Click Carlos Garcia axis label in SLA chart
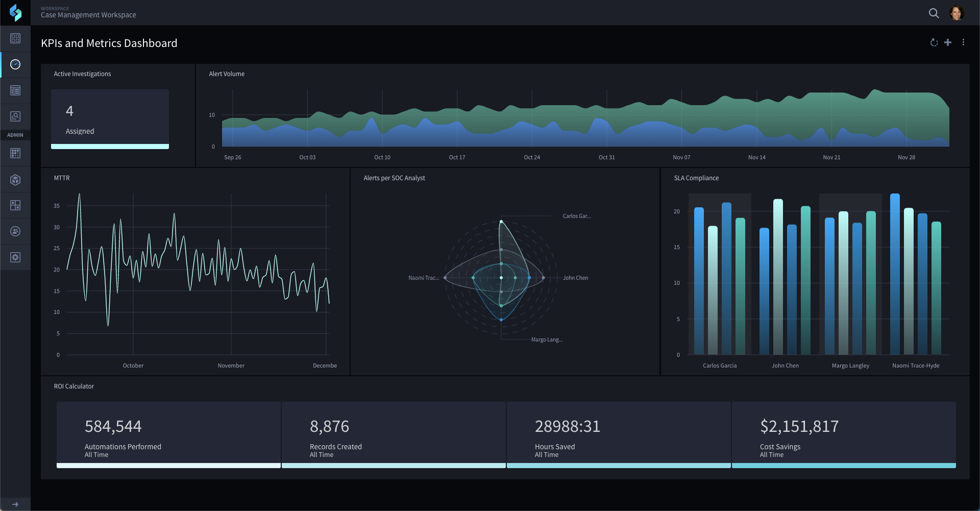This screenshot has height=511, width=980. pyautogui.click(x=720, y=366)
